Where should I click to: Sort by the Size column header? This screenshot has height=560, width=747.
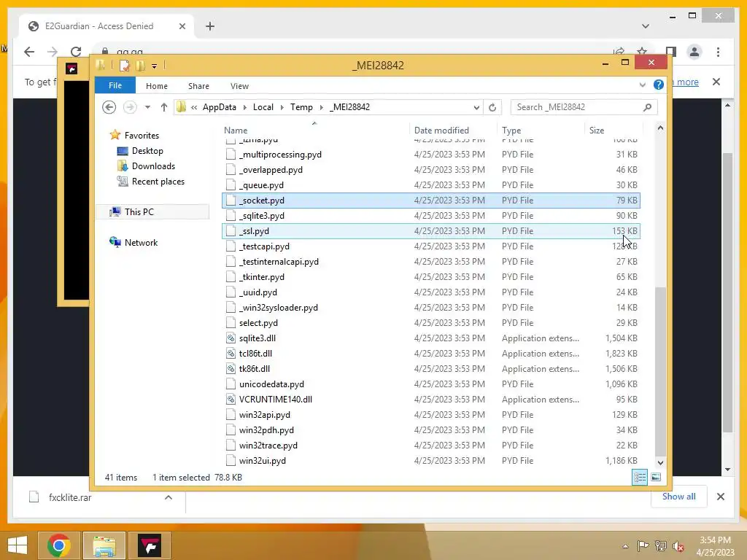[x=614, y=130]
